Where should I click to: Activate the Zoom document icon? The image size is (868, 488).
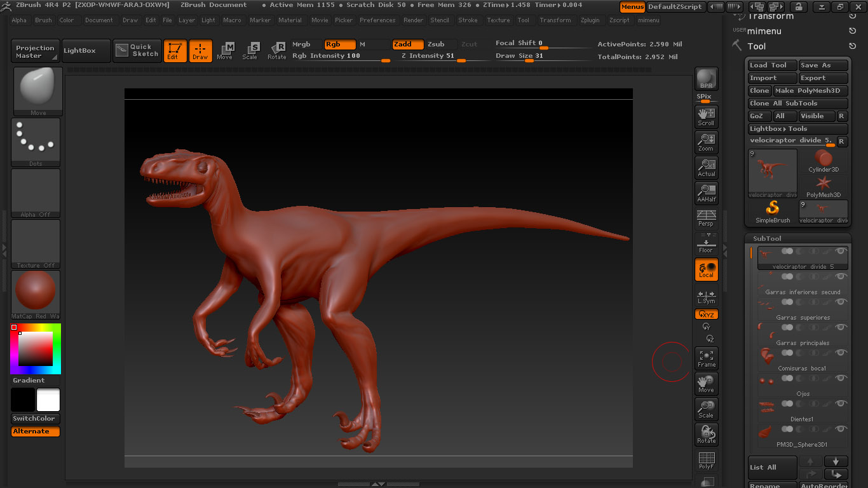pos(706,142)
